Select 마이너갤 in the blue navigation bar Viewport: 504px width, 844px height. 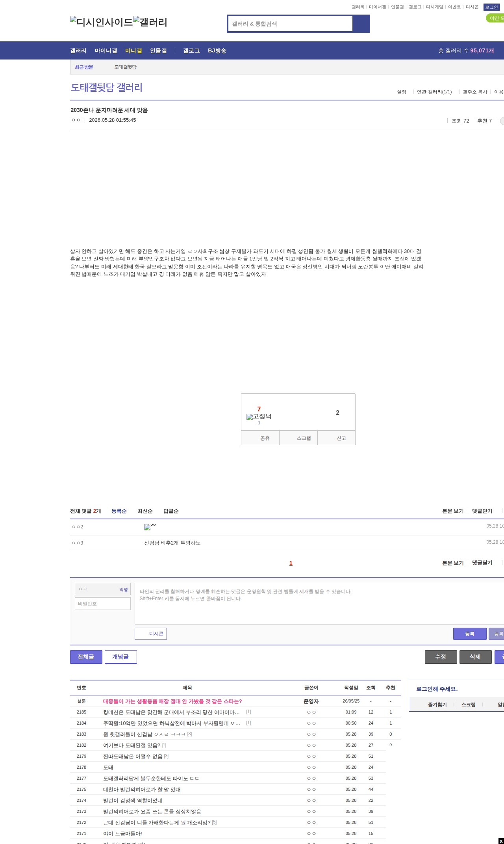click(106, 51)
